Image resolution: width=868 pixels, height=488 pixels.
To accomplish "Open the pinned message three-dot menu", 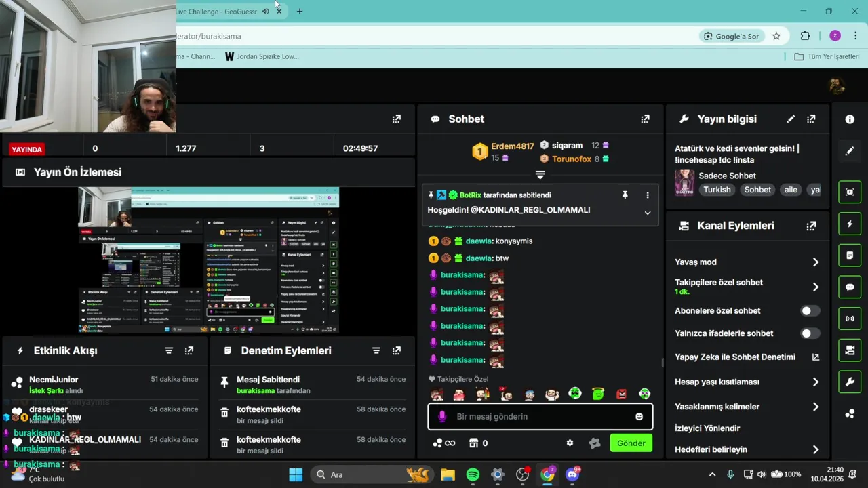I will 648,195.
